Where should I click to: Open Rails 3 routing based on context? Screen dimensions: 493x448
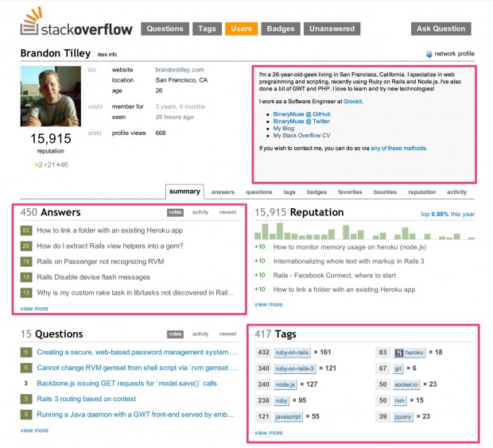(x=87, y=399)
